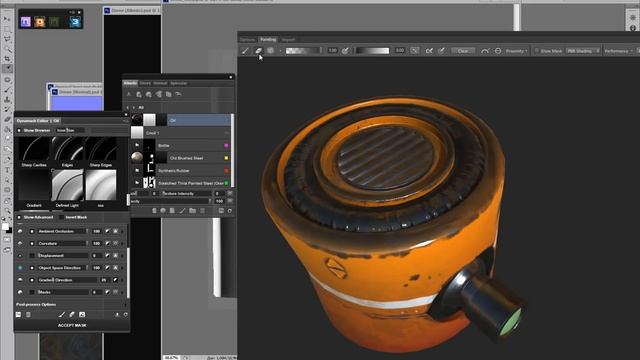Select the Lasso tool
This screenshot has height=360, width=640.
[7, 39]
